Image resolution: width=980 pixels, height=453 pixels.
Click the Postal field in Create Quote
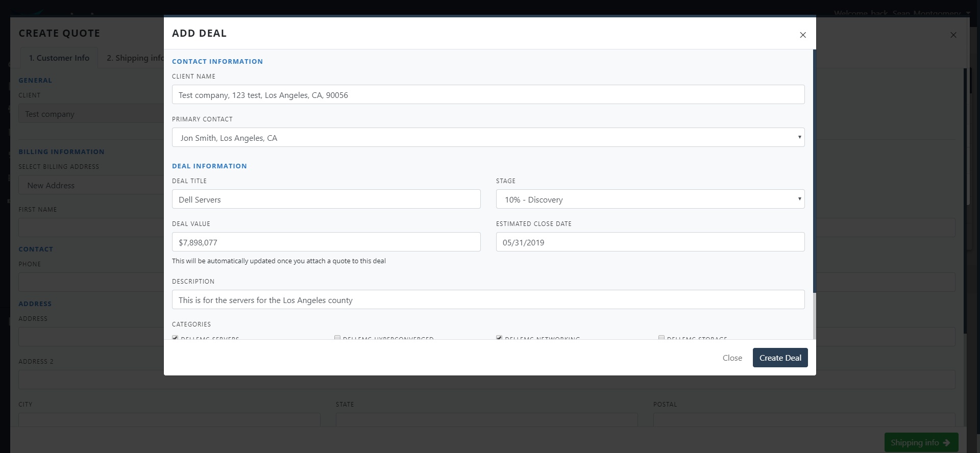click(x=804, y=420)
